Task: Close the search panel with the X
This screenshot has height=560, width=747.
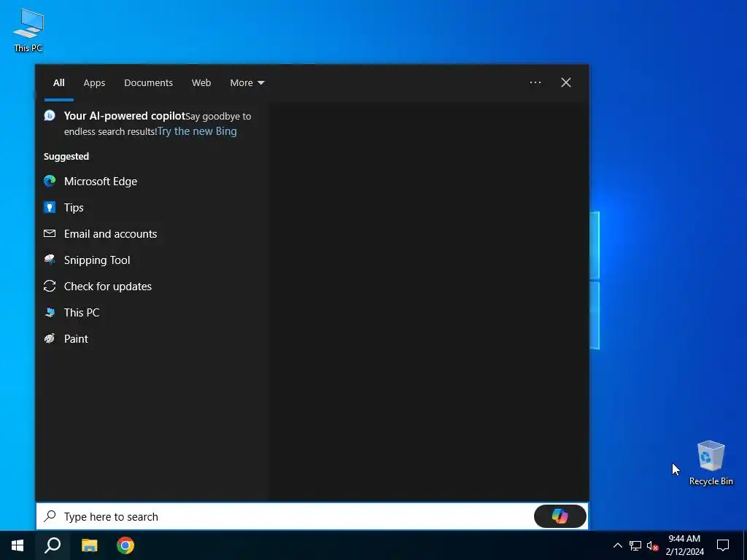Action: tap(565, 82)
